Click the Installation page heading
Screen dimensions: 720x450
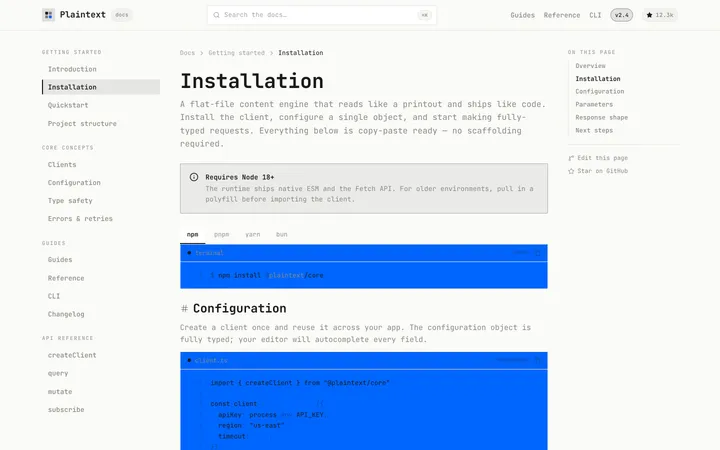[252, 81]
